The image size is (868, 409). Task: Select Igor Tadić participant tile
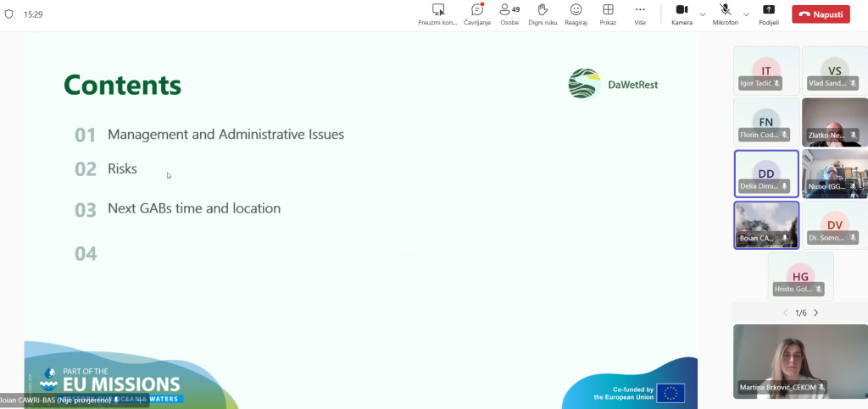(766, 70)
